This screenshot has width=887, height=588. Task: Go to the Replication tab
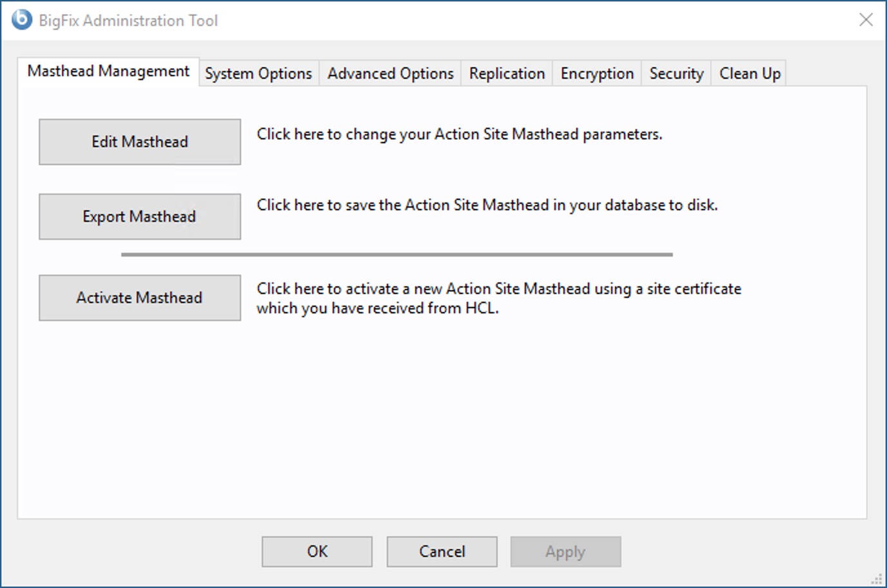pos(507,73)
